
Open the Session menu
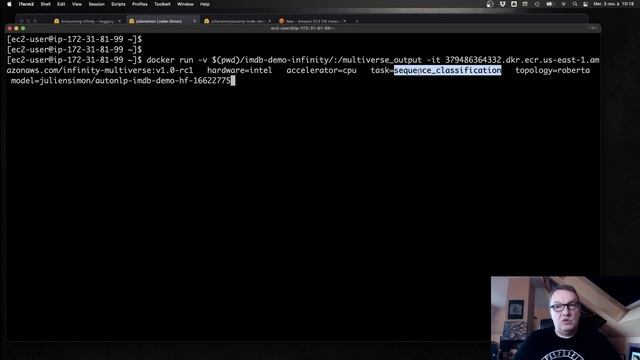coord(97,4)
